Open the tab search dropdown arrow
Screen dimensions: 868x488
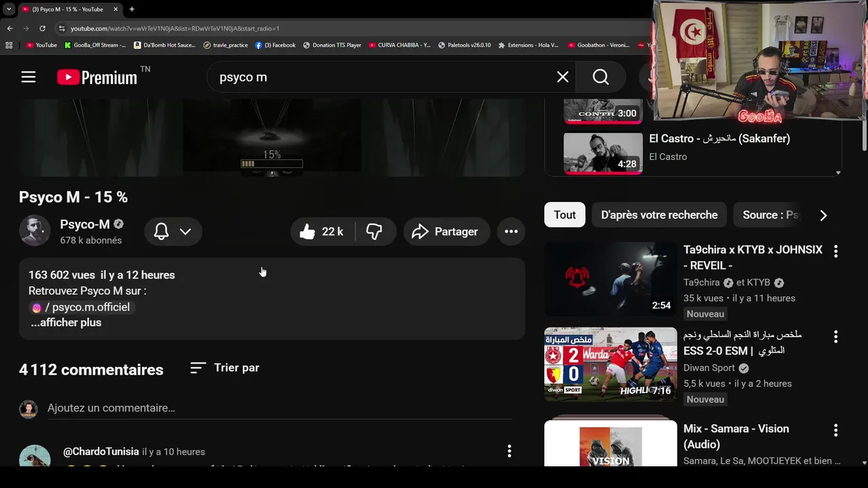click(x=9, y=9)
